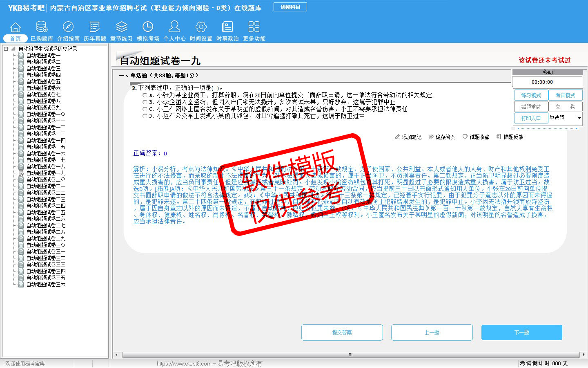Switch to 练习模式 practice mode
The height and width of the screenshot is (368, 588).
click(531, 95)
